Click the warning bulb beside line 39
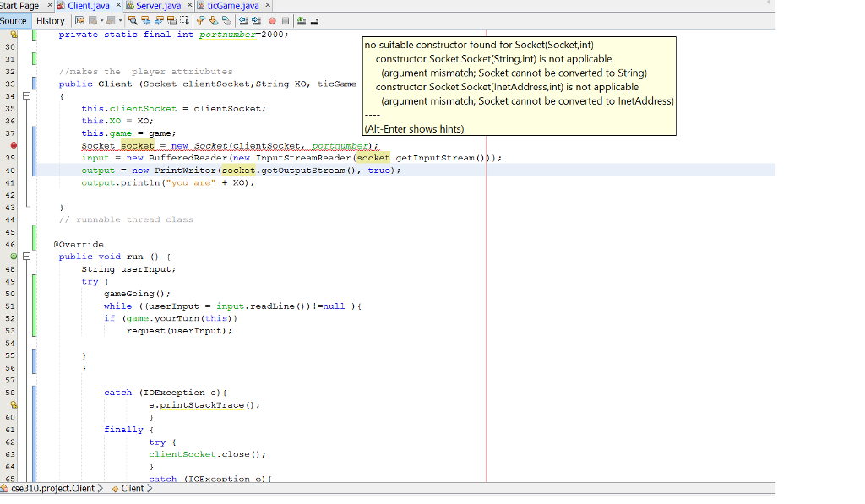 pos(13,144)
